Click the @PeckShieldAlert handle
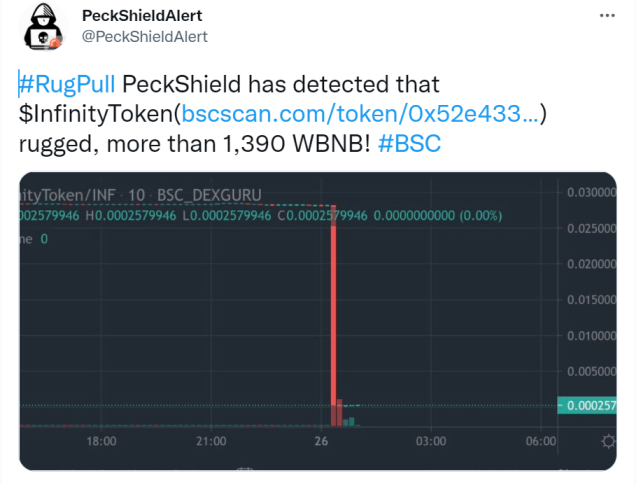This screenshot has height=485, width=641. 145,37
